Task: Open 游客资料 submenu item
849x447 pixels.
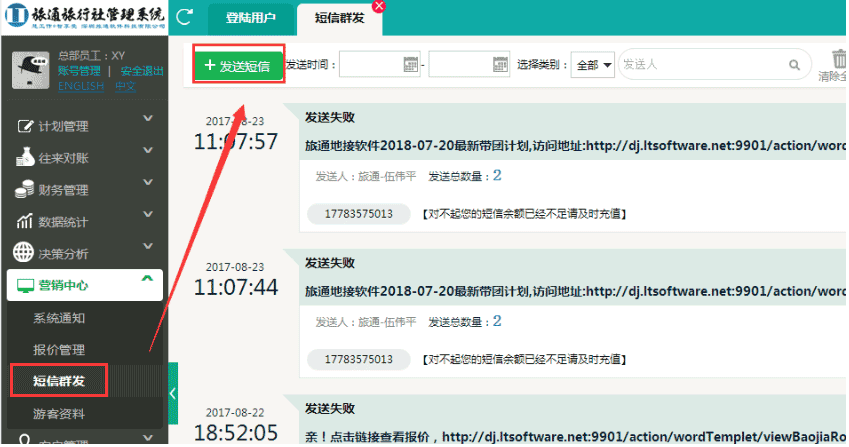Action: 58,413
